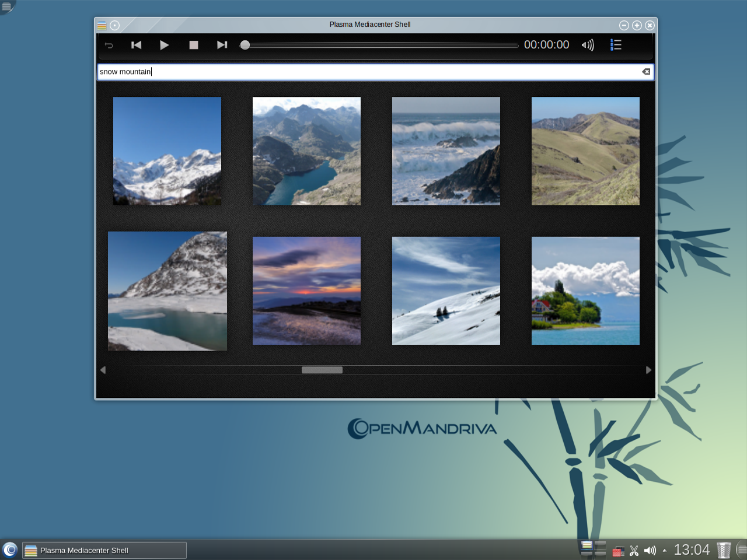Image resolution: width=747 pixels, height=560 pixels.
Task: Click the back arrow in player toolbar
Action: (x=109, y=45)
